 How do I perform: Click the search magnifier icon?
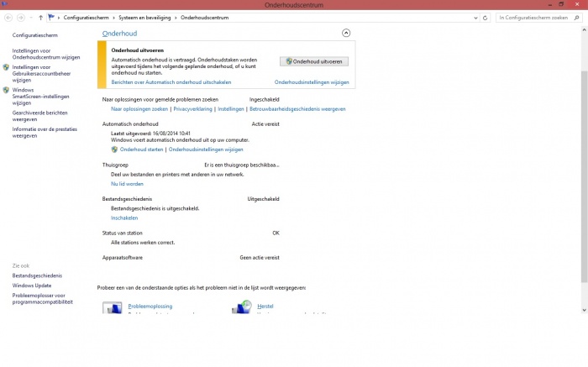pyautogui.click(x=577, y=18)
